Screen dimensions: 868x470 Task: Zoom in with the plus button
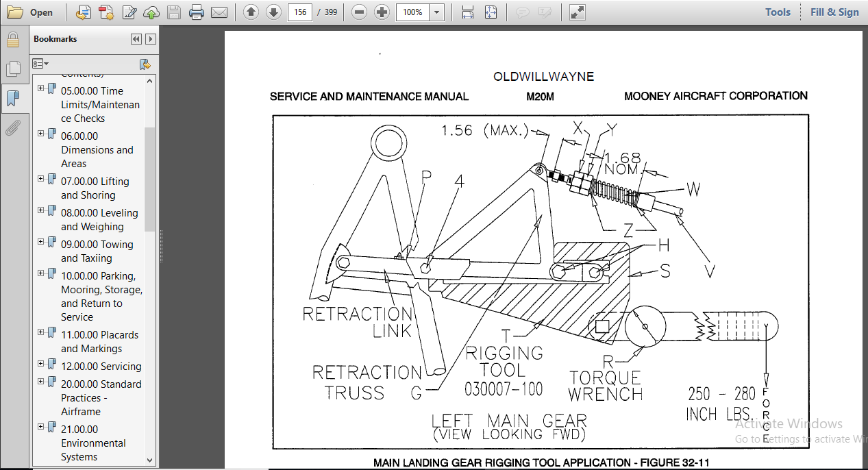(x=382, y=12)
